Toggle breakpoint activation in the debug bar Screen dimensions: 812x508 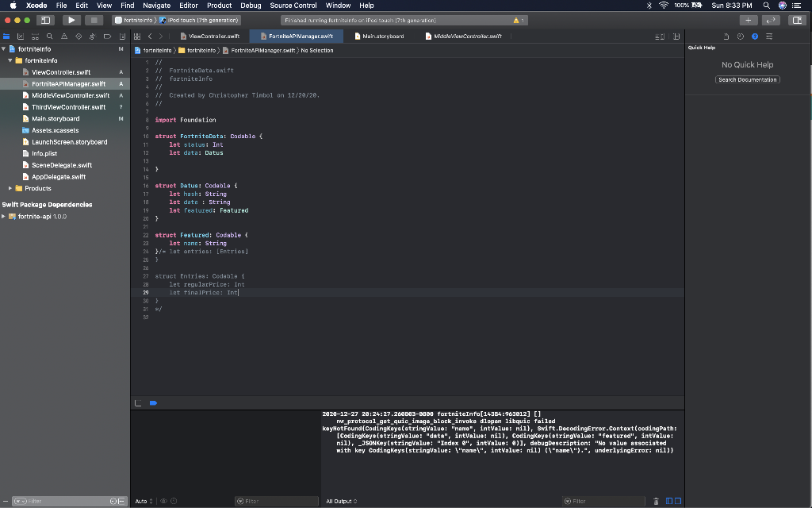(x=153, y=403)
